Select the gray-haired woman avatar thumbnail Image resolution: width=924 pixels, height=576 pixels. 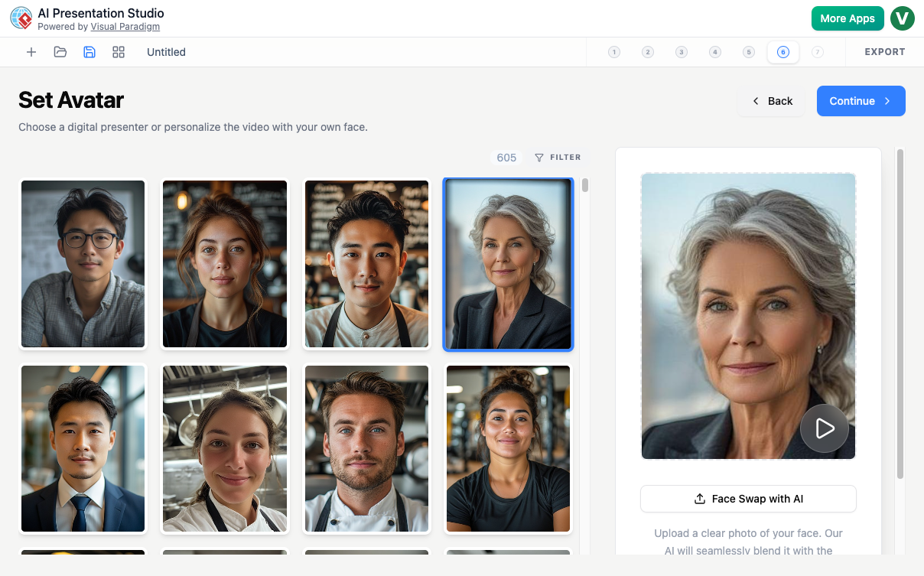(x=508, y=264)
